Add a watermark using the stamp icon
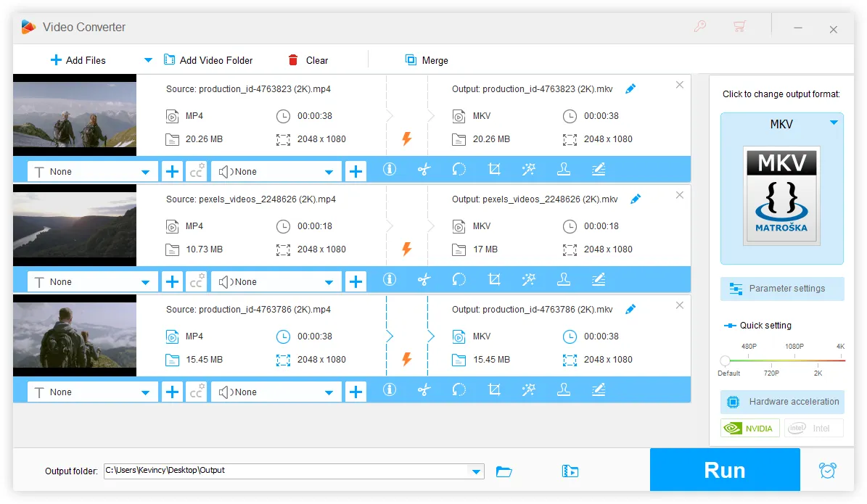The image size is (867, 504). point(564,169)
